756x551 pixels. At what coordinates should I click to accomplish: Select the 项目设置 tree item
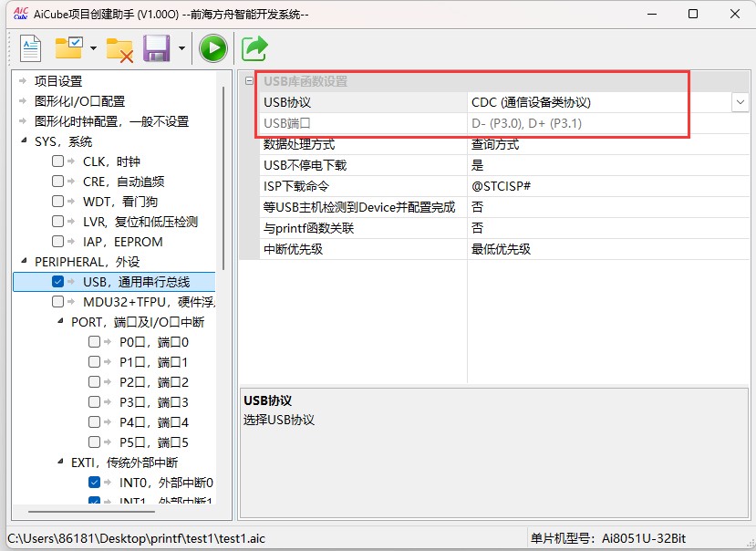(58, 81)
